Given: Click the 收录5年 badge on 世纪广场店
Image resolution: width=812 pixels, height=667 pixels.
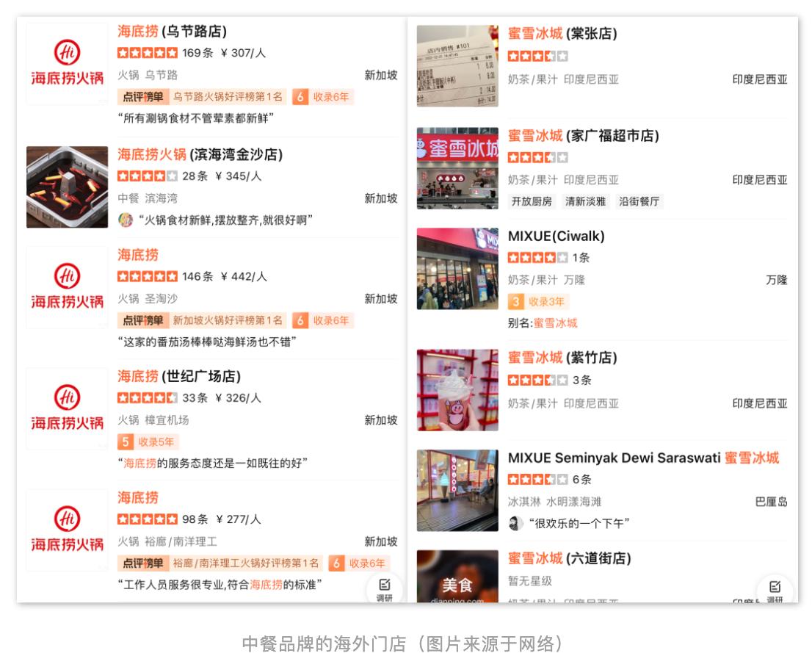Looking at the screenshot, I should (x=148, y=441).
